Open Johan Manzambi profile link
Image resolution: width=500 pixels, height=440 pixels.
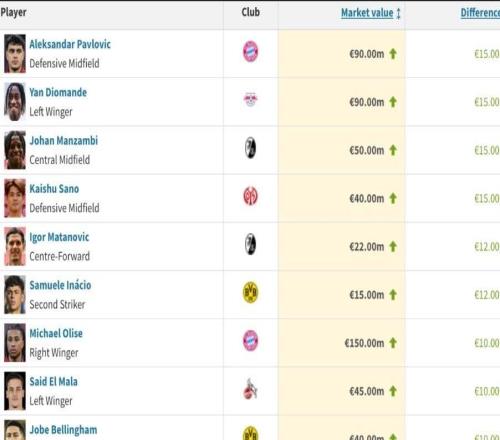[x=64, y=140]
